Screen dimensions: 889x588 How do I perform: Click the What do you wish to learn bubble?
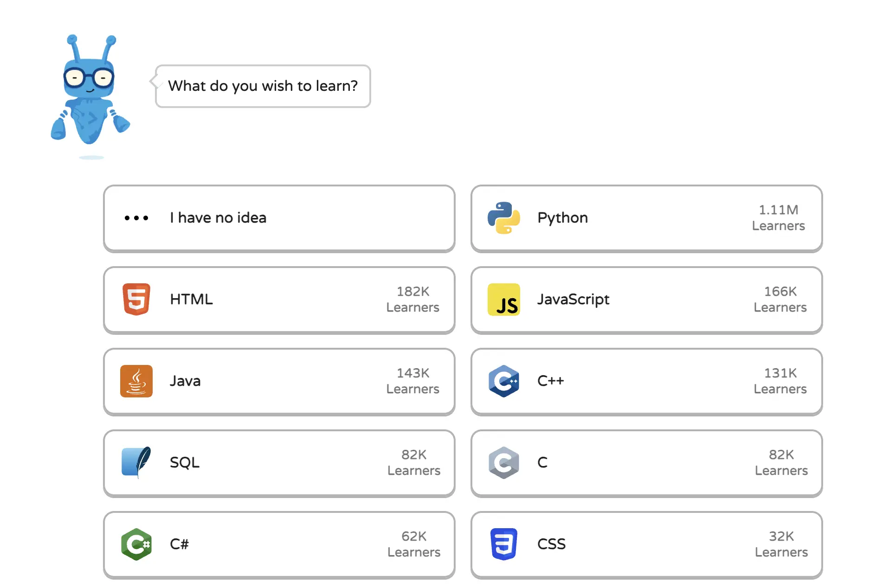[x=263, y=86]
